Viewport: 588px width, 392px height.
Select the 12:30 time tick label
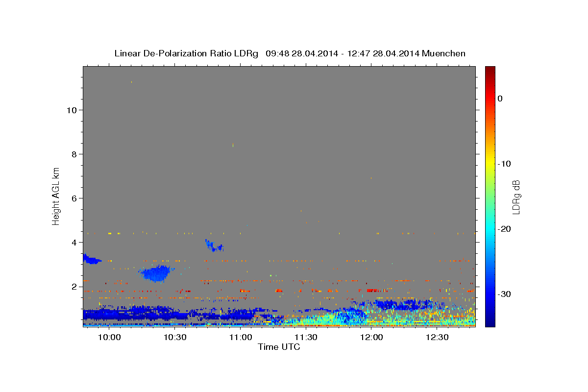pyautogui.click(x=437, y=337)
